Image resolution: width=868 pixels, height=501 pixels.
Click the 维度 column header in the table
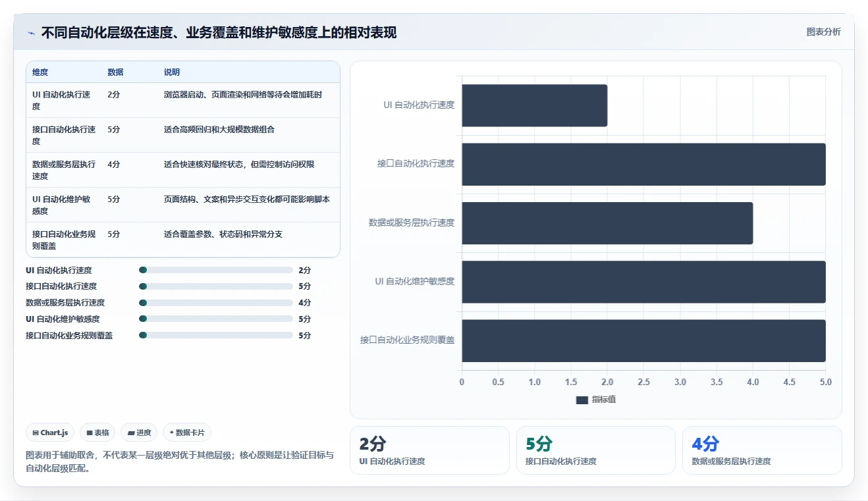click(40, 72)
